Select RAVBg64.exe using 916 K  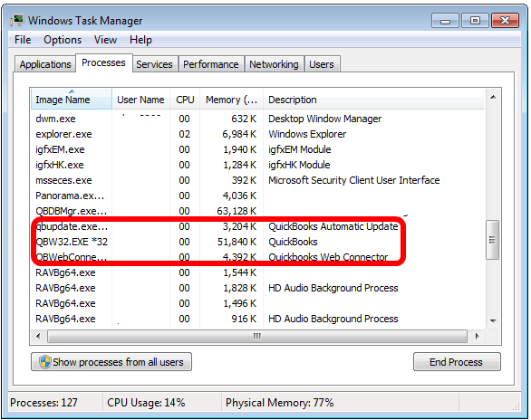257,319
